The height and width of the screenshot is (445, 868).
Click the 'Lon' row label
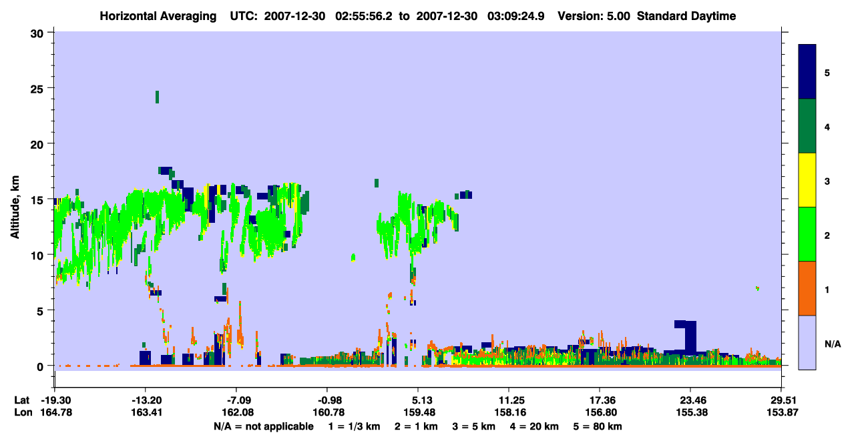coord(22,412)
